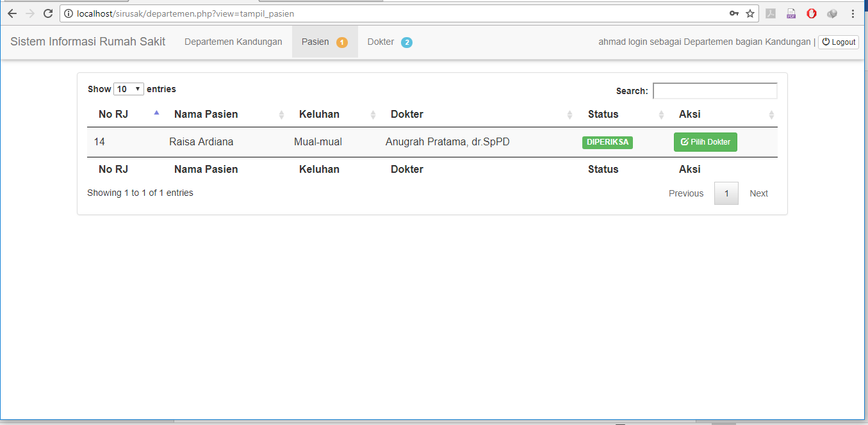Viewport: 868px width, 425px height.
Task: Open the Dokter tab
Action: [389, 42]
